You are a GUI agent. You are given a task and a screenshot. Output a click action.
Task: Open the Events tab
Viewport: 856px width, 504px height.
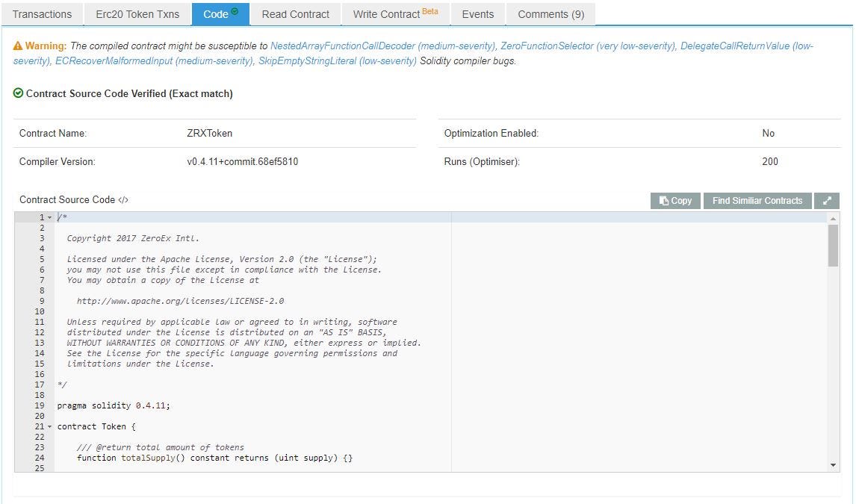477,13
